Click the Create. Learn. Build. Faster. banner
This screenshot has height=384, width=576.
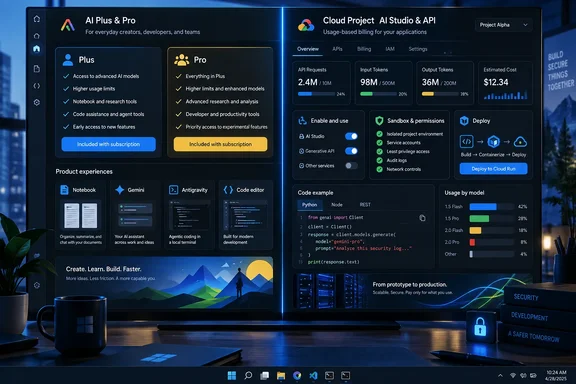164,282
